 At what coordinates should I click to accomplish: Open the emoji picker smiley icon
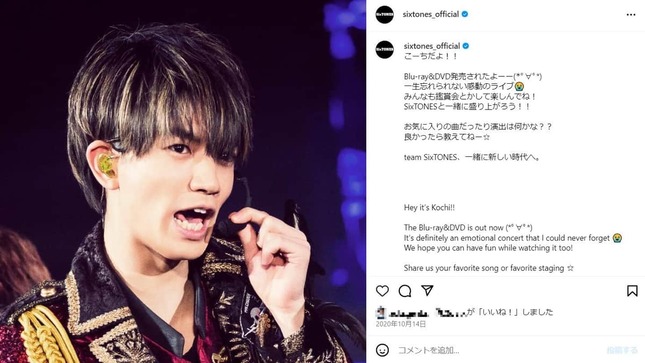[382, 350]
